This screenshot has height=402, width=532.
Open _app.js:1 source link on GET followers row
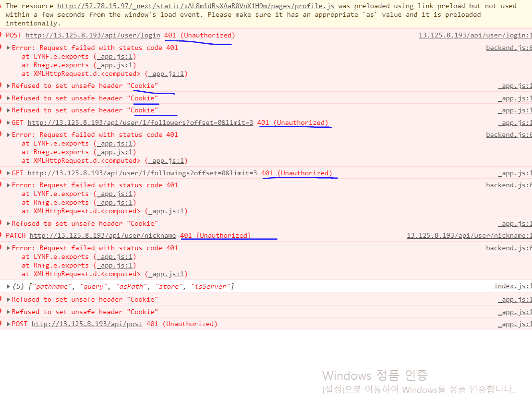(x=515, y=123)
